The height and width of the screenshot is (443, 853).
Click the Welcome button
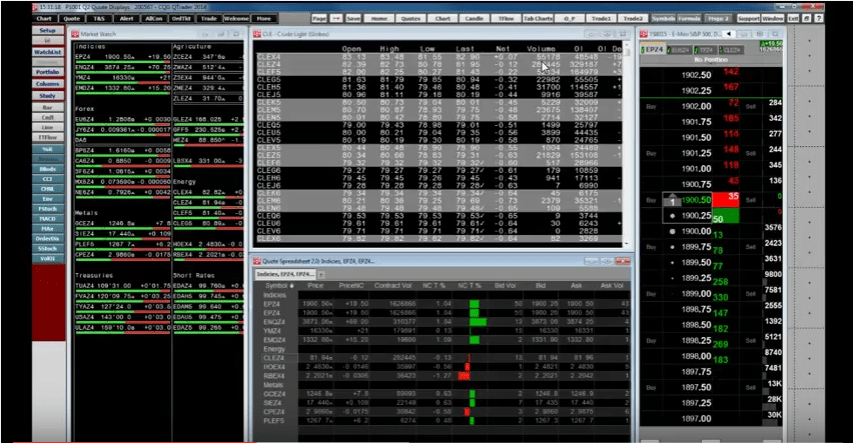(236, 19)
